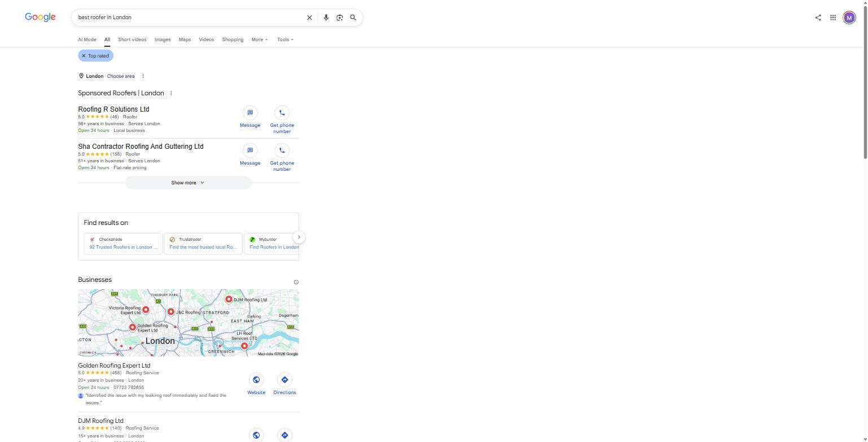Click DJM Roofing Ltd map pin
868x442 pixels.
[x=229, y=299]
